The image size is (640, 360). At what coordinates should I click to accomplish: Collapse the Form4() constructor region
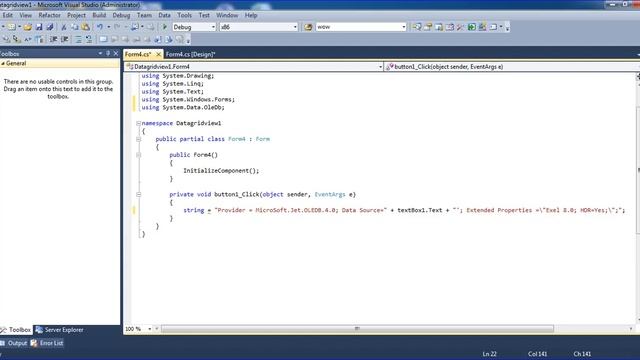click(138, 155)
